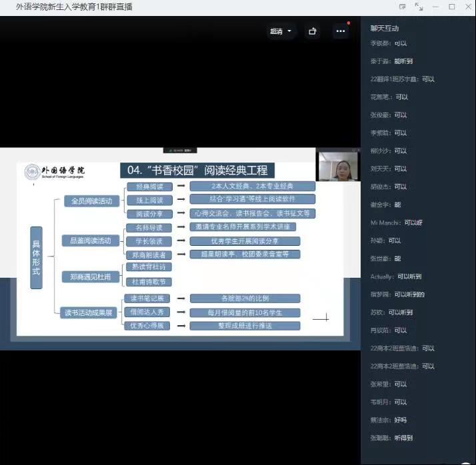Close the live broadcast window

coord(467,7)
